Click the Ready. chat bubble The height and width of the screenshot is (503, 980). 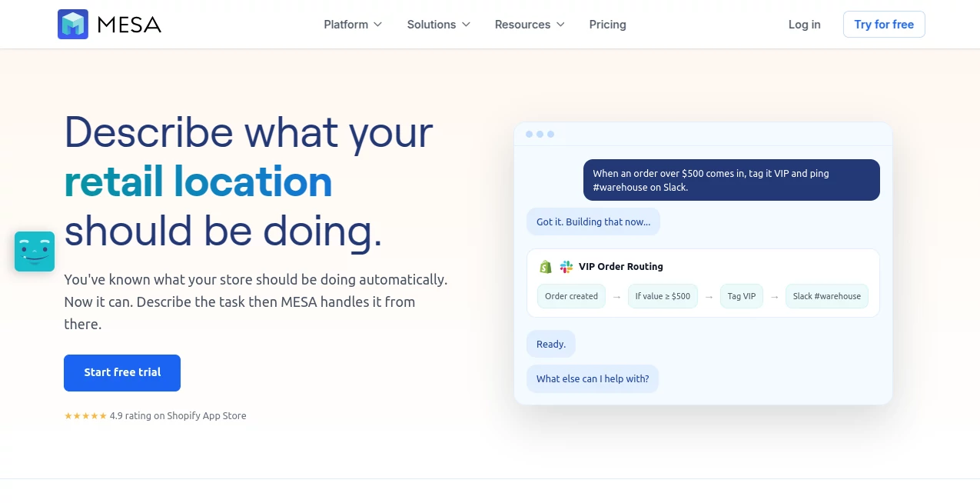click(551, 344)
